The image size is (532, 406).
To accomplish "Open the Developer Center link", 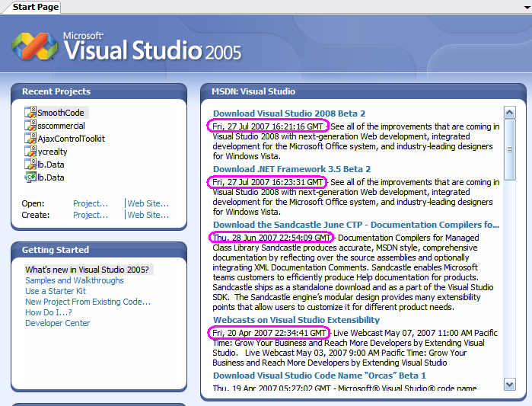I will coord(58,323).
